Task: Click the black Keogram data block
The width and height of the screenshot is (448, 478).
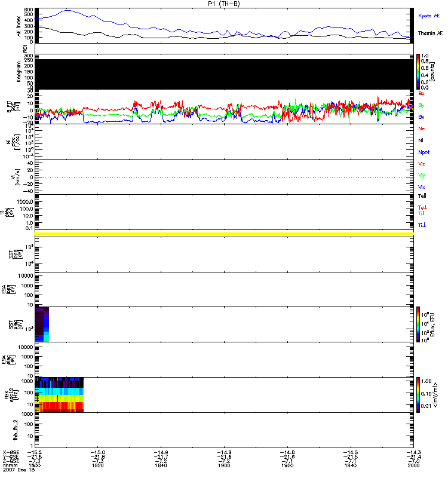Action: pyautogui.click(x=224, y=74)
